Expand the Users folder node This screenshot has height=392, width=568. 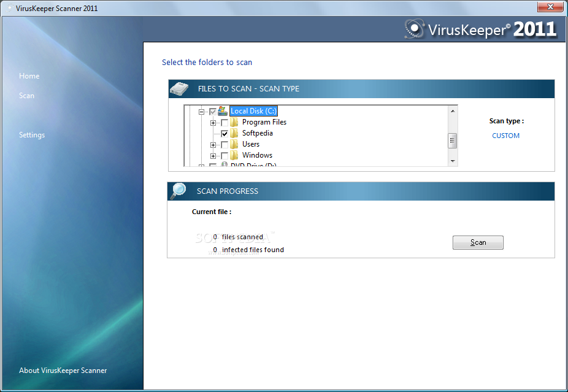[213, 145]
